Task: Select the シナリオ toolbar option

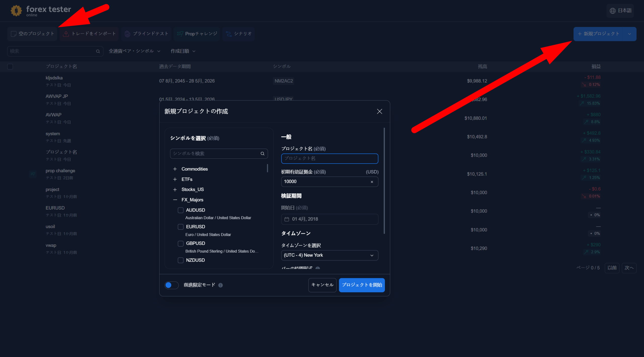Action: [238, 34]
